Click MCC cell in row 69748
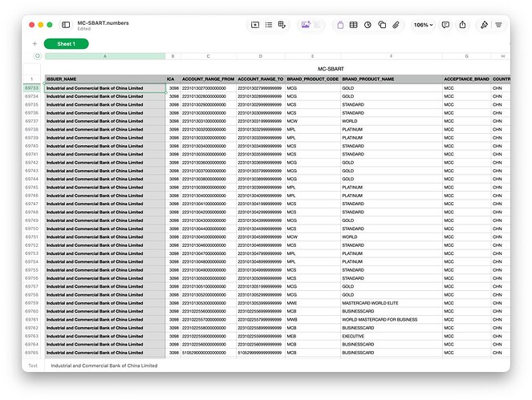 [x=466, y=212]
